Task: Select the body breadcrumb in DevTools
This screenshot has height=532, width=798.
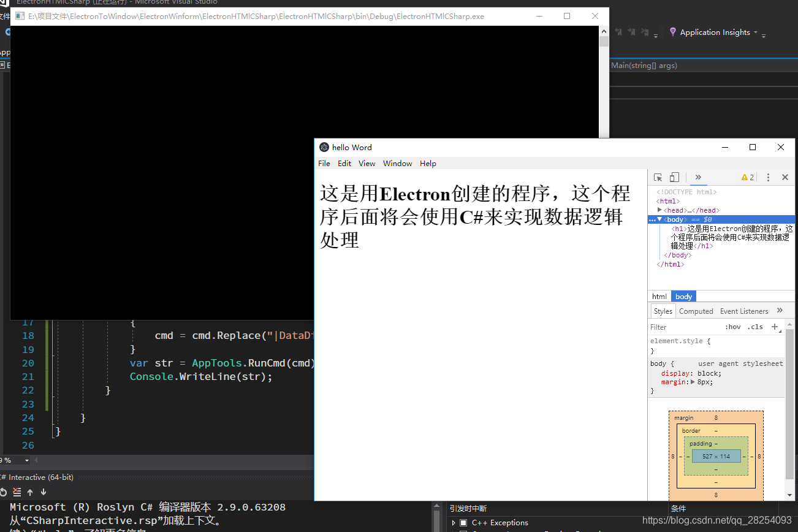Action: (683, 297)
